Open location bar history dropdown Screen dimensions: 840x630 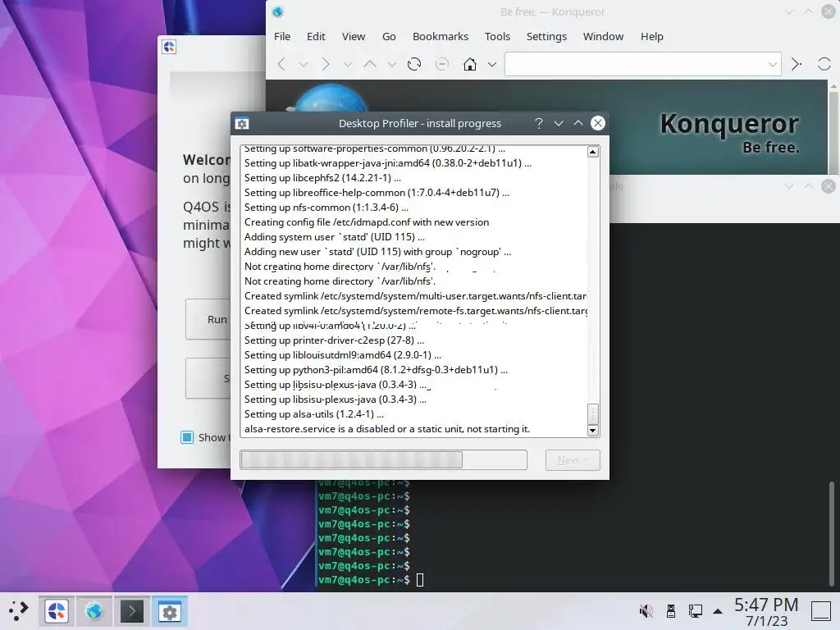coord(772,65)
